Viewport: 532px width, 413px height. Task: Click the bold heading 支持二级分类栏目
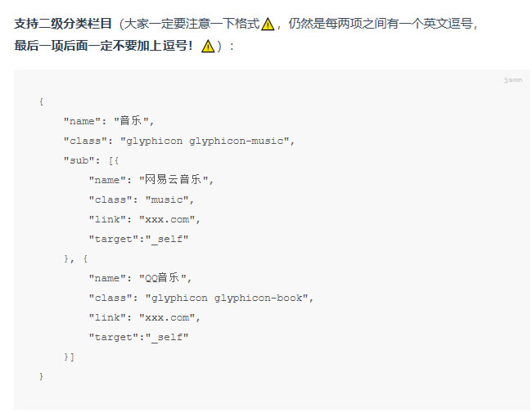point(63,25)
